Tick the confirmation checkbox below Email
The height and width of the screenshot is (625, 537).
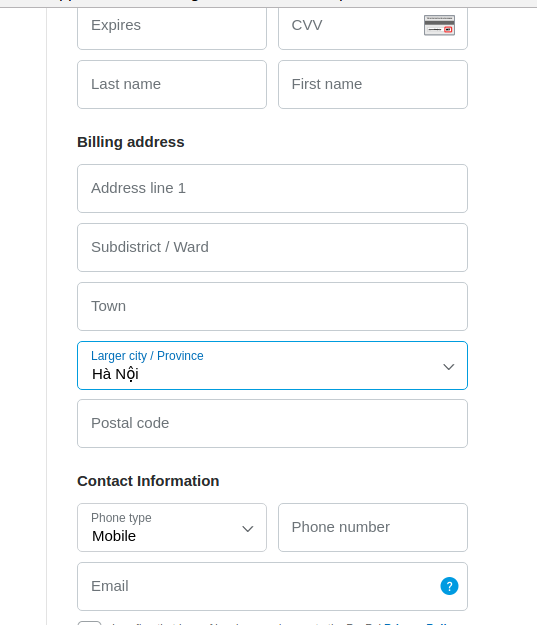click(x=89, y=623)
